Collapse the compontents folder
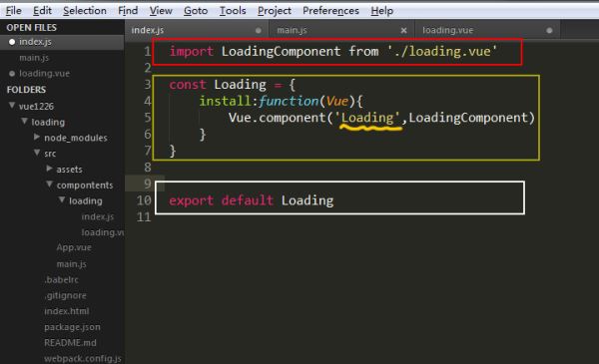The image size is (599, 364). [x=49, y=184]
